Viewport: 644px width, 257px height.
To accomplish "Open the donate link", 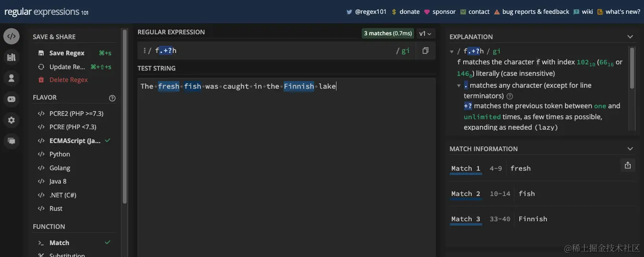I will pos(406,12).
